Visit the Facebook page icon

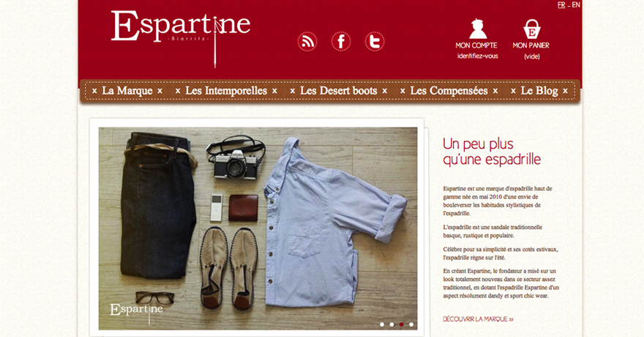pos(341,42)
